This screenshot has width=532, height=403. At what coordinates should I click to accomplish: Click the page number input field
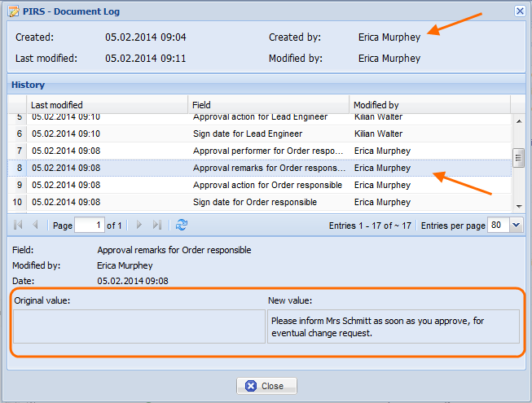pos(90,225)
